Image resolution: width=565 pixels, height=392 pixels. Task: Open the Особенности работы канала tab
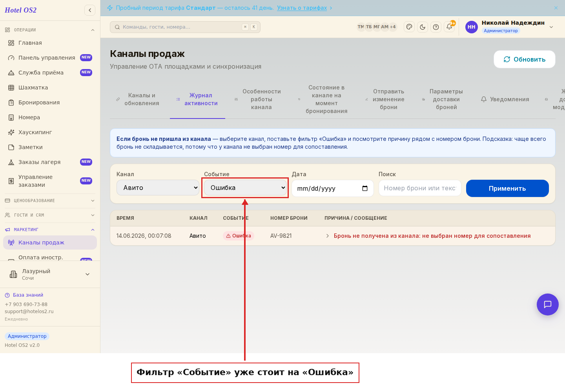point(257,99)
